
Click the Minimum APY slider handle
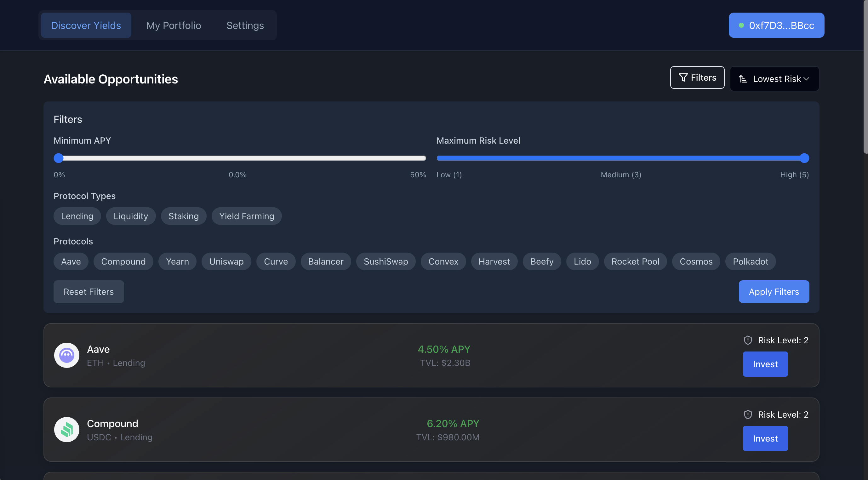coord(59,158)
